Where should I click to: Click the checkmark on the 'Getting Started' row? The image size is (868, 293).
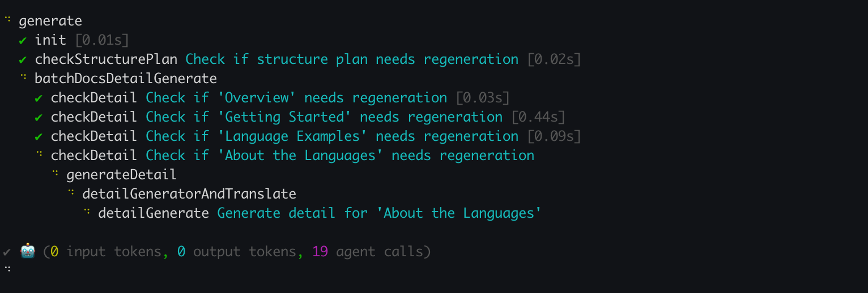pyautogui.click(x=39, y=117)
